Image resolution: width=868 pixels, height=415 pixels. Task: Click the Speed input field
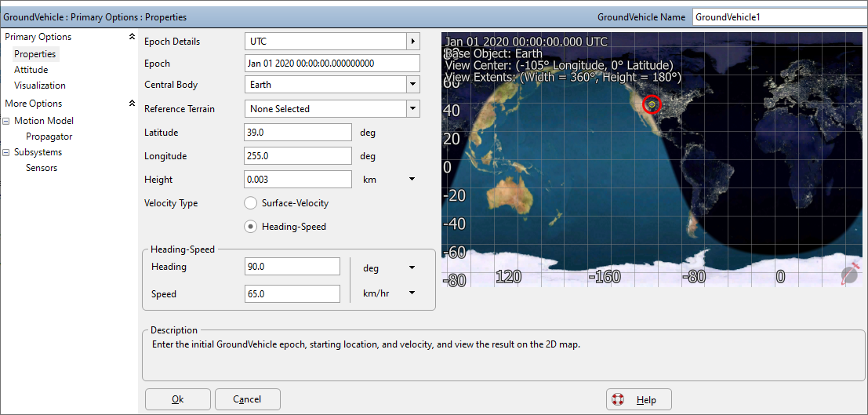click(x=292, y=293)
